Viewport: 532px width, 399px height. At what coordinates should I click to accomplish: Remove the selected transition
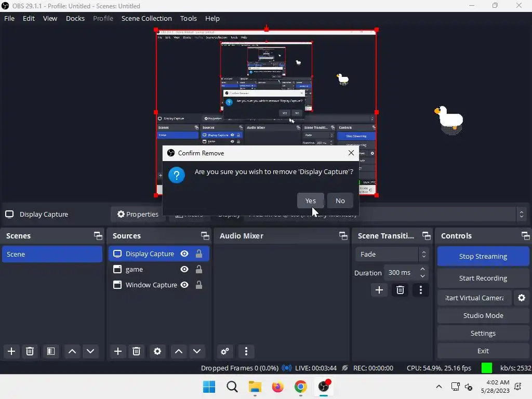[400, 290]
